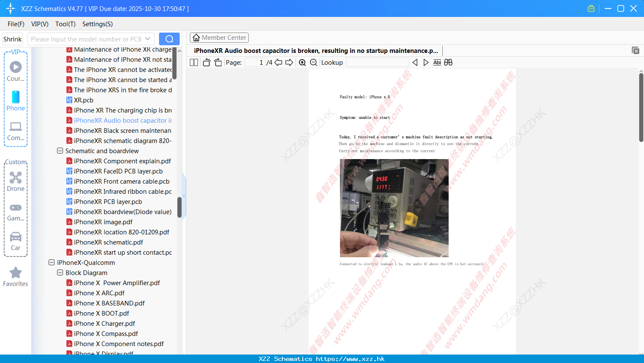Zoom out of the PDF
This screenshot has height=363, width=644.
[x=313, y=62]
